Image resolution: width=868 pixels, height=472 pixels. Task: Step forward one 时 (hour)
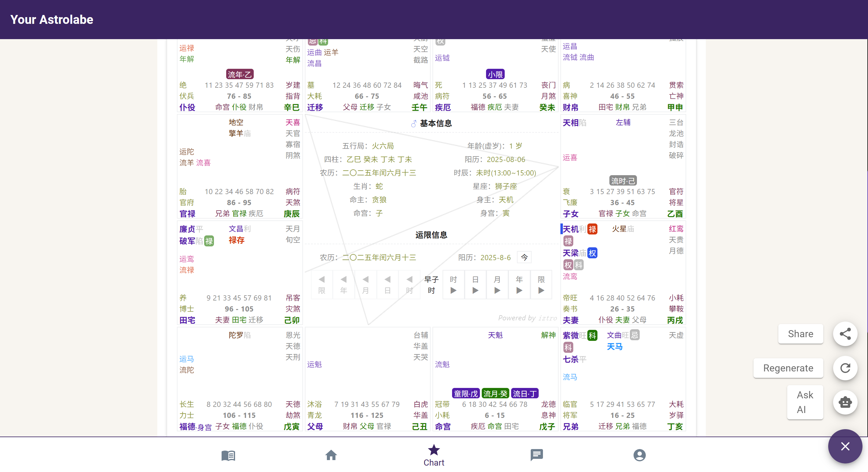coord(453,285)
